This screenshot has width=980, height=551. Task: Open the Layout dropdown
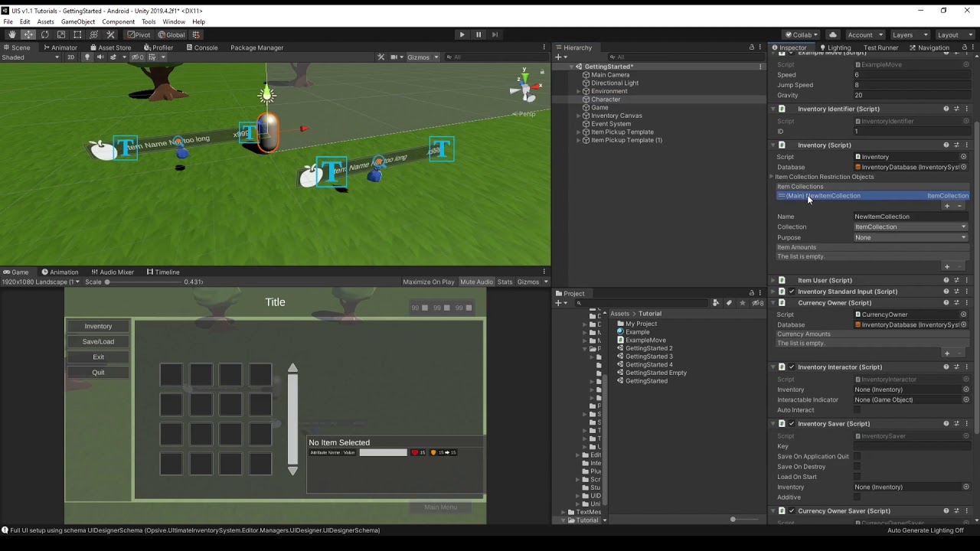pos(953,34)
